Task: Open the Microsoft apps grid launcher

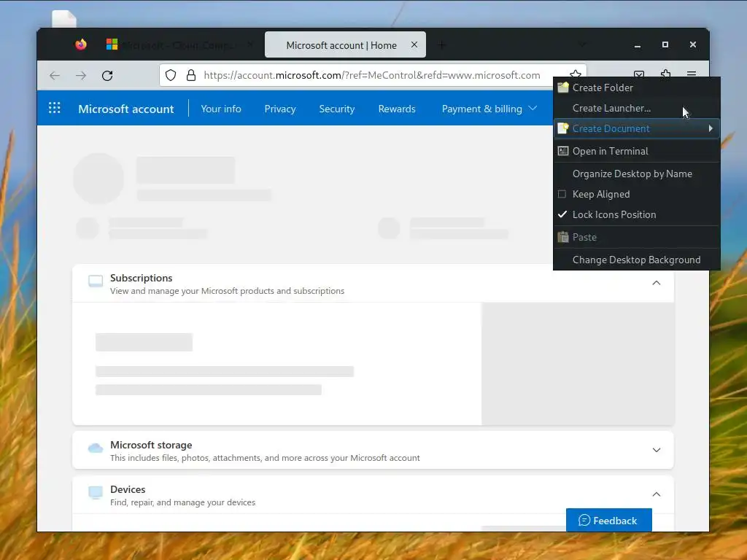Action: coord(54,108)
